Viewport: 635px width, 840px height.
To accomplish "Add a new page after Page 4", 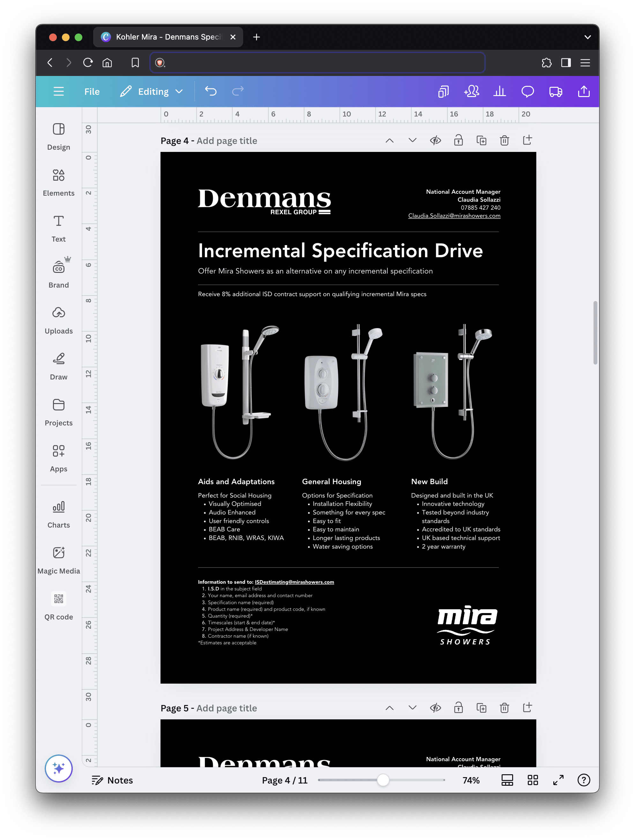I will (x=527, y=140).
